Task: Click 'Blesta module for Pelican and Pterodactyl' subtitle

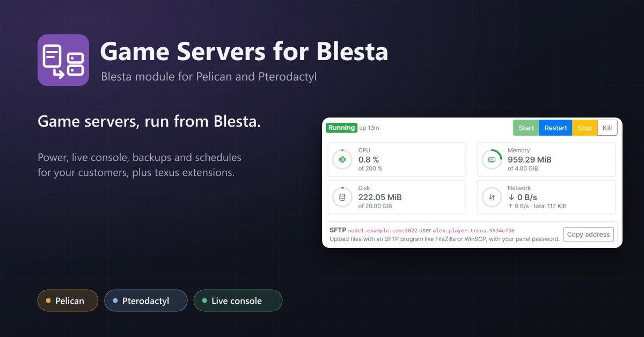Action: (x=209, y=77)
